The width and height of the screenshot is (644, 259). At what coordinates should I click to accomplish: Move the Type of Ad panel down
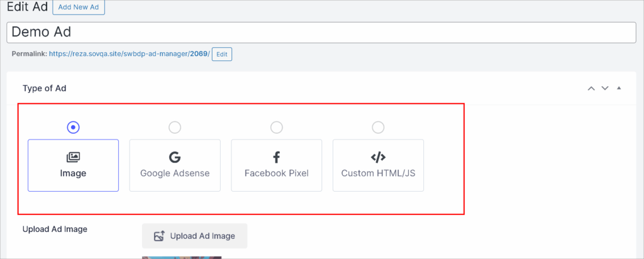click(x=605, y=89)
